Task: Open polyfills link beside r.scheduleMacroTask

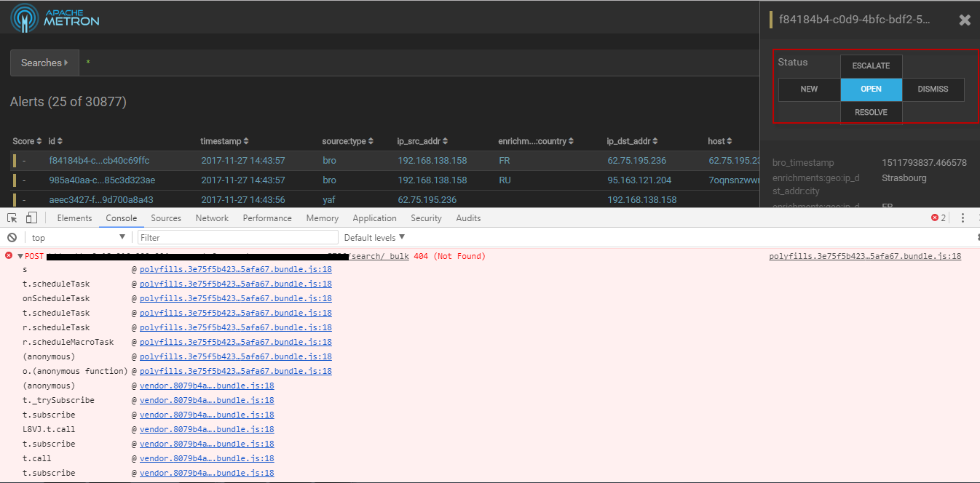Action: click(236, 342)
